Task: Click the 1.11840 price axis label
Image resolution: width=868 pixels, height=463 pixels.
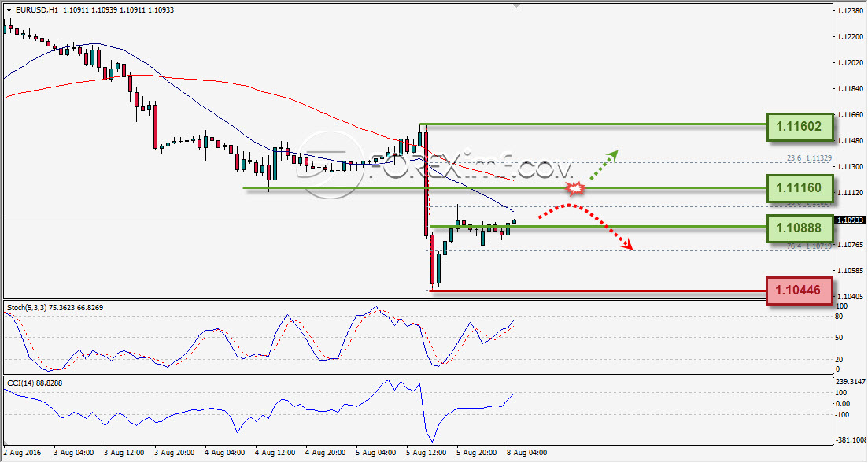Action: 850,89
